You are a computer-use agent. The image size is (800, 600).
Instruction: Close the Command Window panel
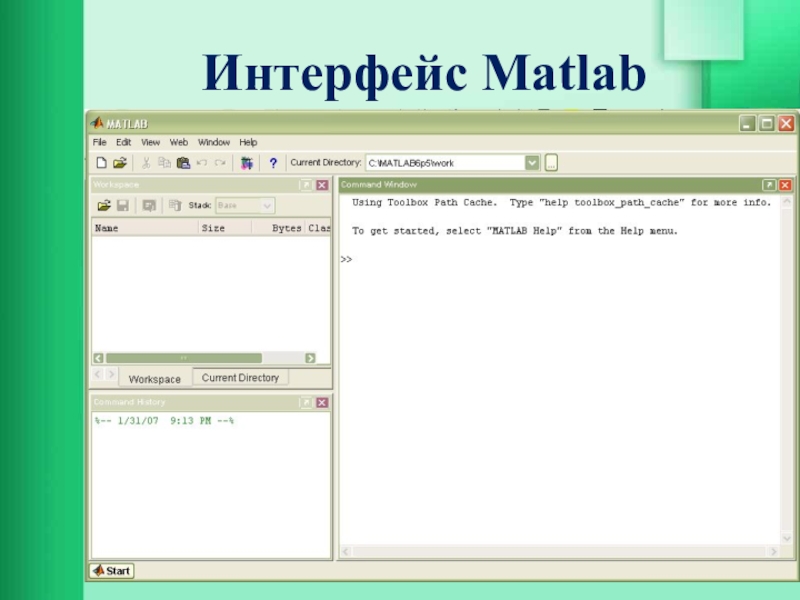point(785,185)
